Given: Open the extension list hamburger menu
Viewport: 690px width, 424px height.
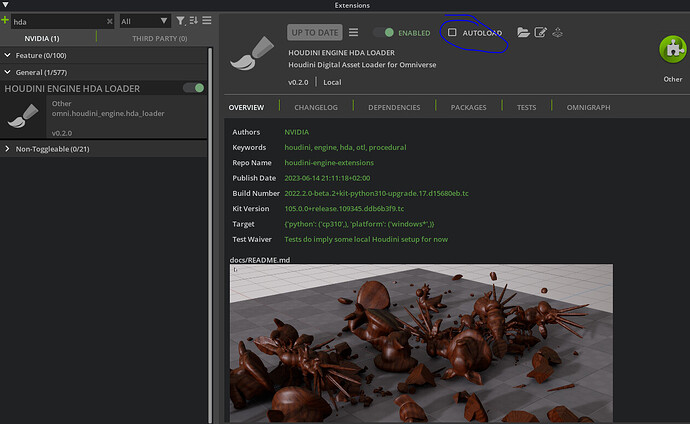Looking at the screenshot, I should pos(207,21).
